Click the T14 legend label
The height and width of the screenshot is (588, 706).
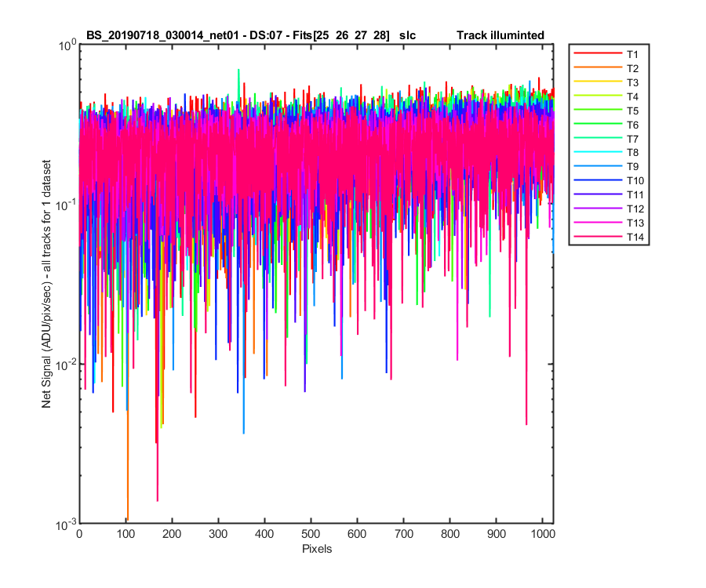[x=635, y=237]
